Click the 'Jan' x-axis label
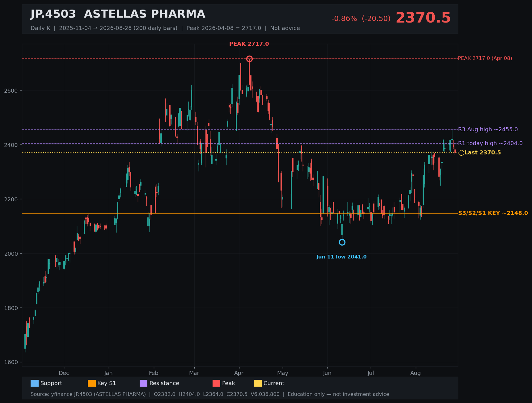 tap(108, 373)
